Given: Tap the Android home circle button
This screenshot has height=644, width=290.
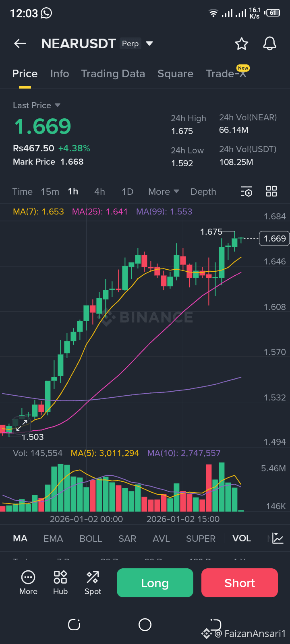Looking at the screenshot, I should tap(145, 625).
